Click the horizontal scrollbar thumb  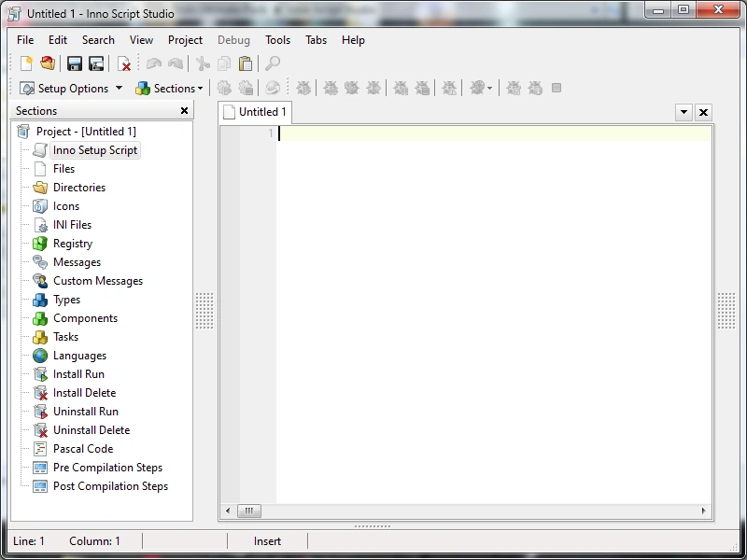[x=248, y=511]
